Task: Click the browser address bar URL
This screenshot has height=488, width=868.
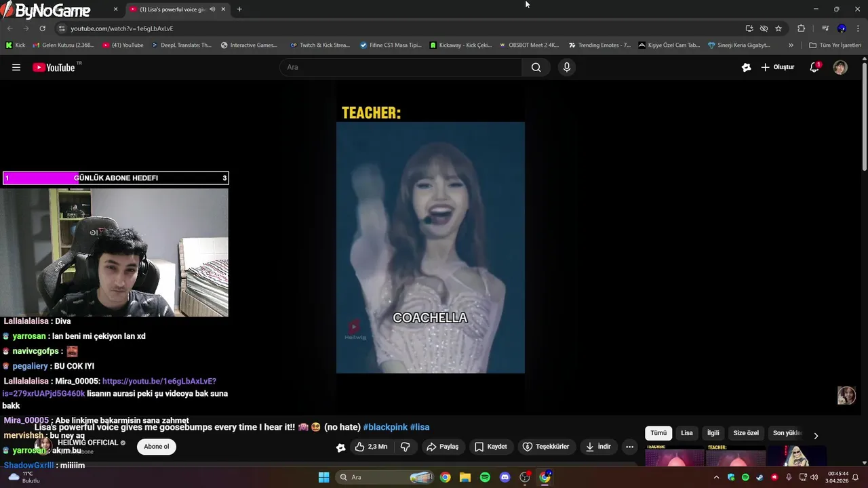Action: 122,28
